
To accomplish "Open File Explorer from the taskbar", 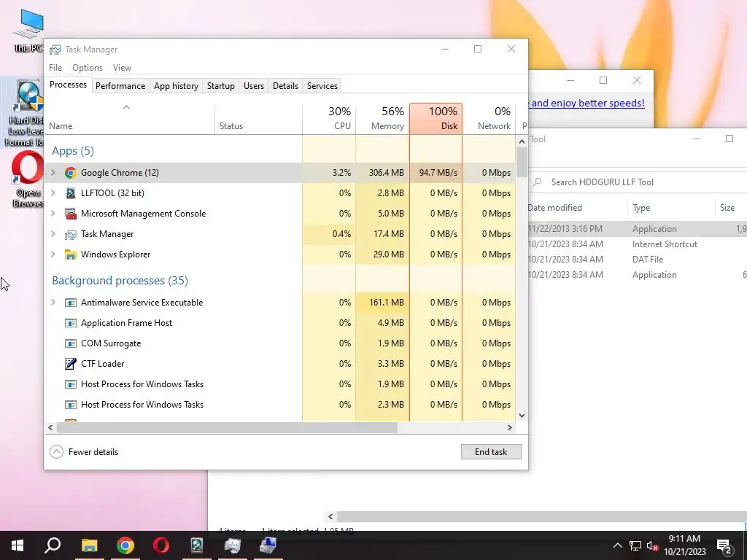I will 89,545.
